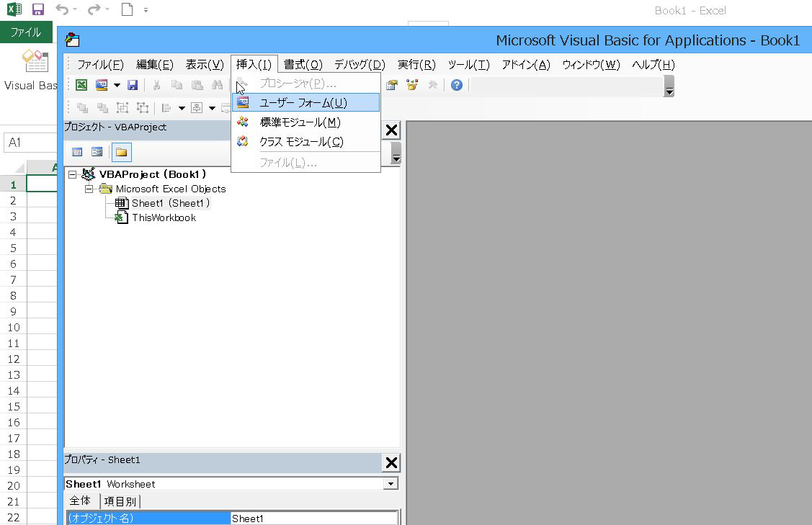Choose ユーザー フォーム(U) from the Insert menu
Viewport: 812px width, 525px height.
coord(305,102)
